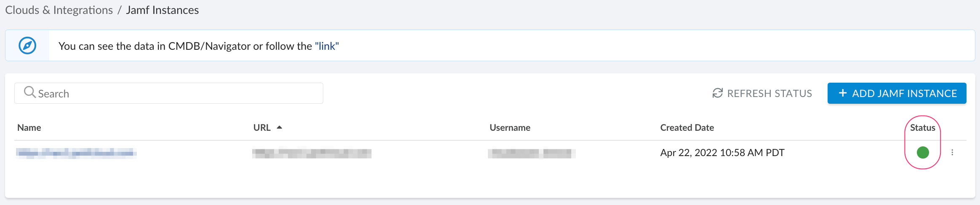Viewport: 980px width, 205px height.
Task: Sort the table by the Name column
Action: 29,128
